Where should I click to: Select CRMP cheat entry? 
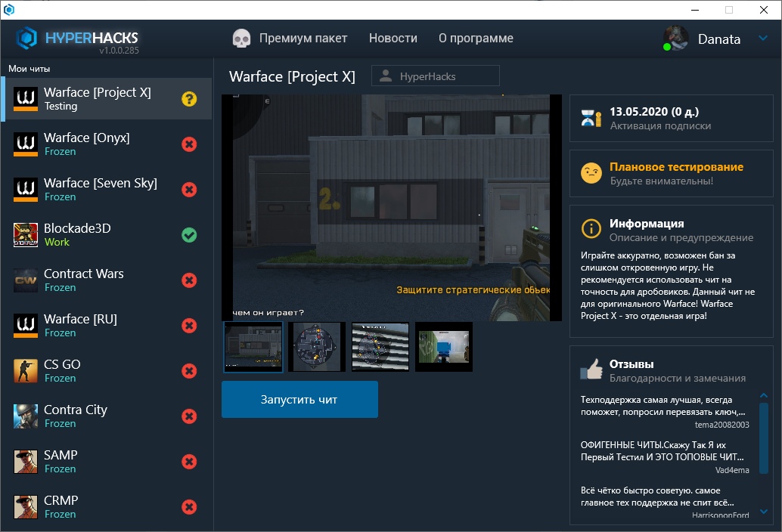point(106,506)
